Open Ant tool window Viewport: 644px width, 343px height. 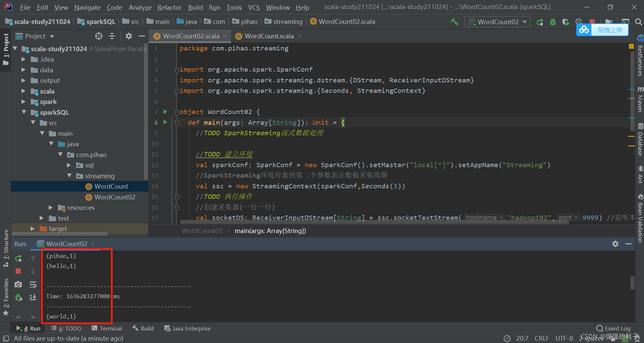point(640,175)
